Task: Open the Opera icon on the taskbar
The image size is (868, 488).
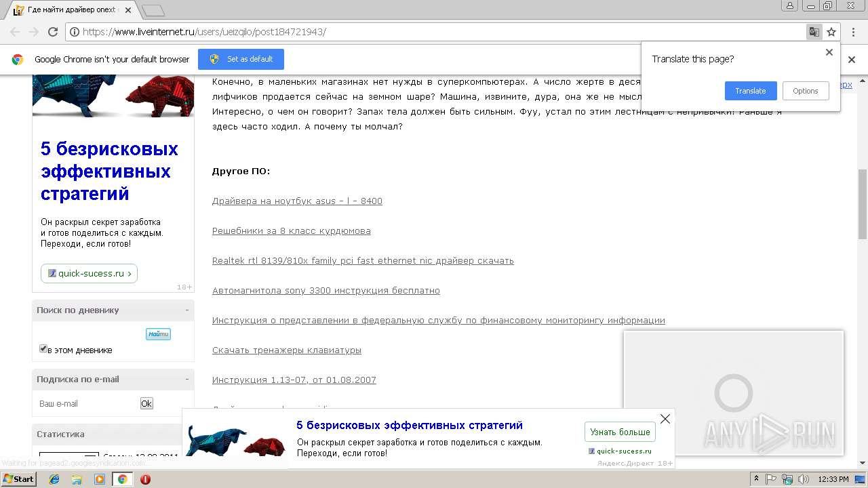Action: pyautogui.click(x=145, y=479)
